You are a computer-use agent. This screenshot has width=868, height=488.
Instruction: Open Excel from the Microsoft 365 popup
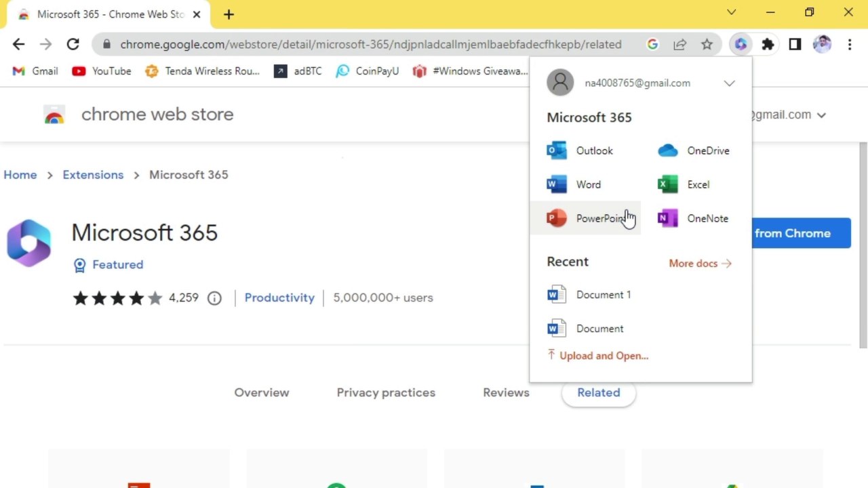(684, 184)
